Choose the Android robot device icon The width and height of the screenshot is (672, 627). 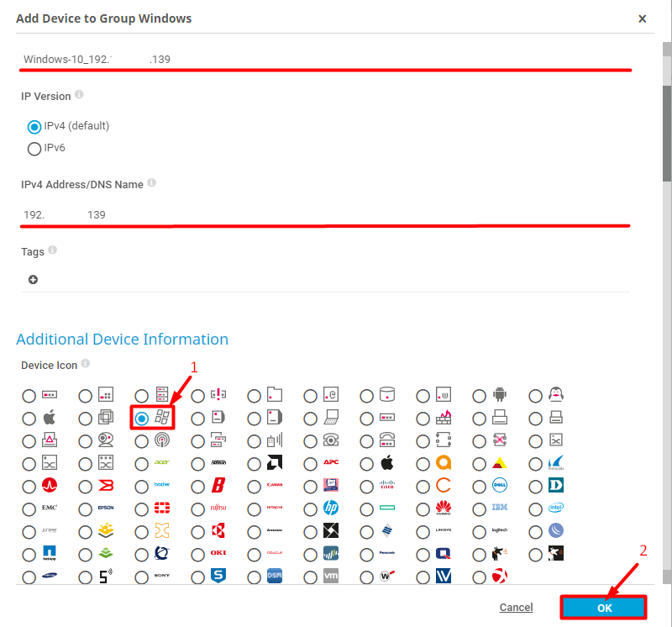point(499,394)
